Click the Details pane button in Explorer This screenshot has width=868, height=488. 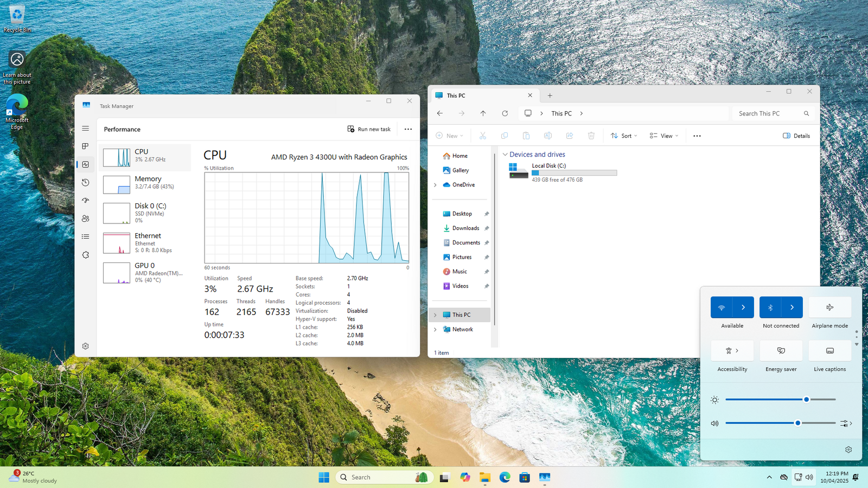pos(796,136)
